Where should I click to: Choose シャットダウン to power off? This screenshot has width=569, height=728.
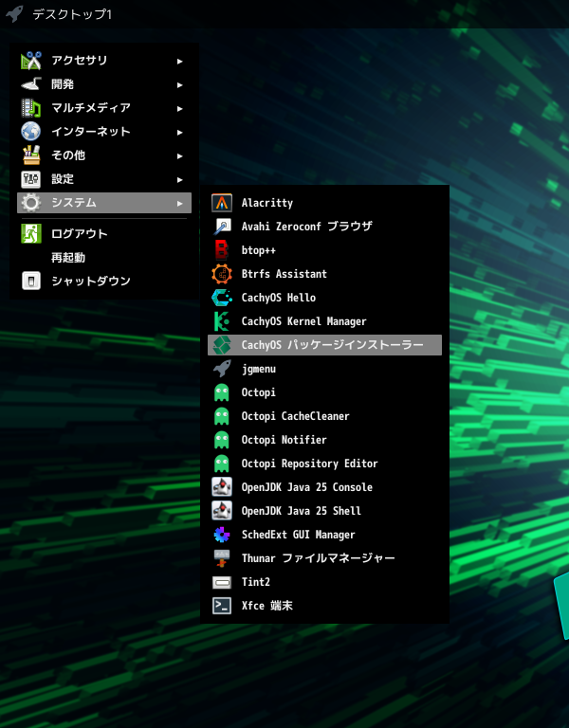[104, 281]
